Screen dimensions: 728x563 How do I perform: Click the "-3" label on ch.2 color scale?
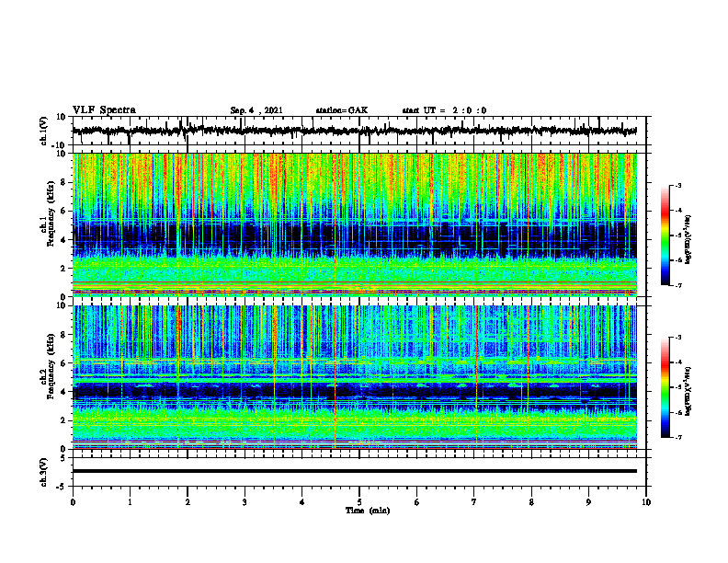click(678, 338)
